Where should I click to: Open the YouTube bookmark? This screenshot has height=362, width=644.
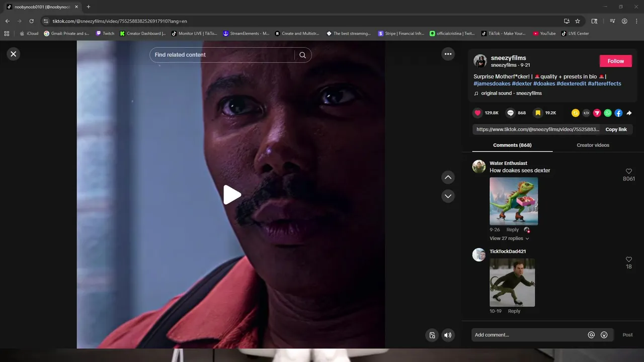click(544, 34)
